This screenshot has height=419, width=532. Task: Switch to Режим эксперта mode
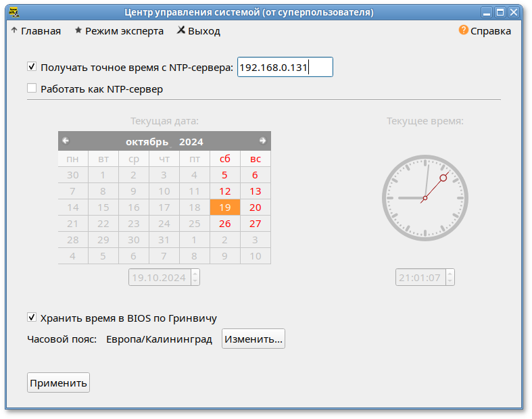click(x=119, y=31)
